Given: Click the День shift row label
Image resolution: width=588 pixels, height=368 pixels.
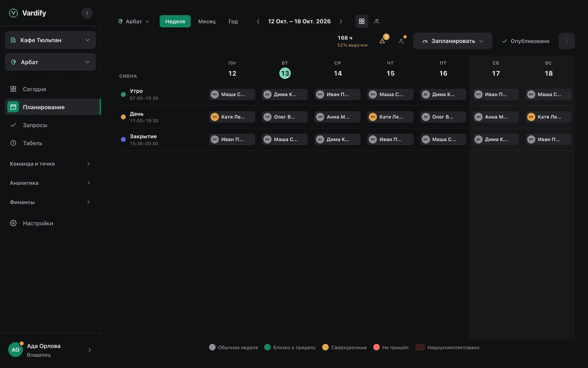Looking at the screenshot, I should [x=144, y=117].
